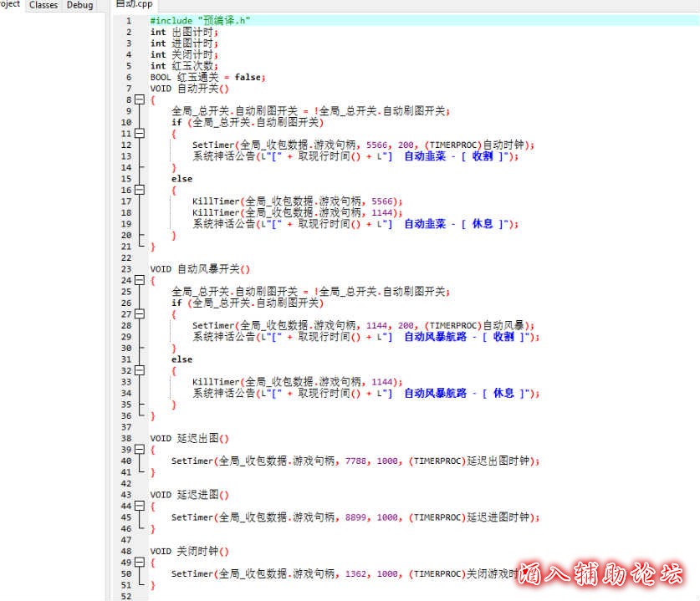Image resolution: width=700 pixels, height=601 pixels.
Task: Click the '自动风暴航路 - [ 收割 ]' string
Action: pos(466,337)
